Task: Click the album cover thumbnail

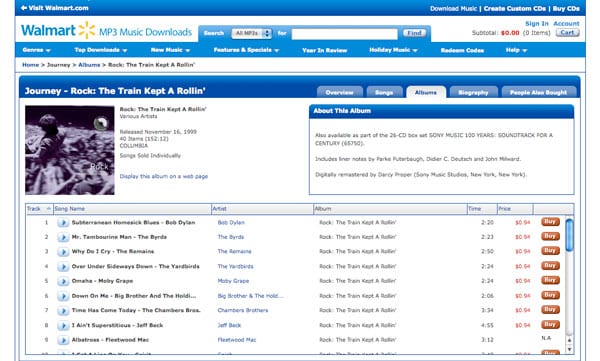Action: [70, 150]
